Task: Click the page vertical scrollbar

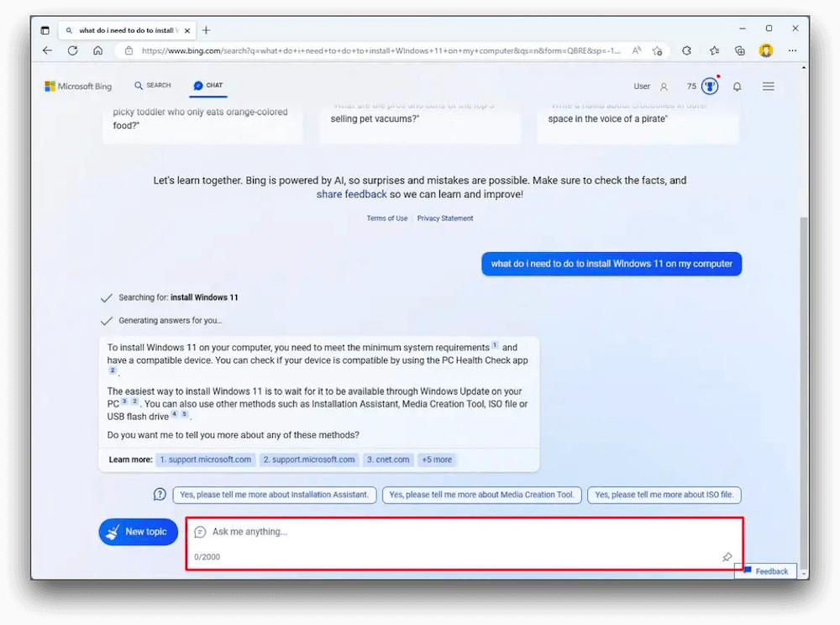Action: click(804, 378)
